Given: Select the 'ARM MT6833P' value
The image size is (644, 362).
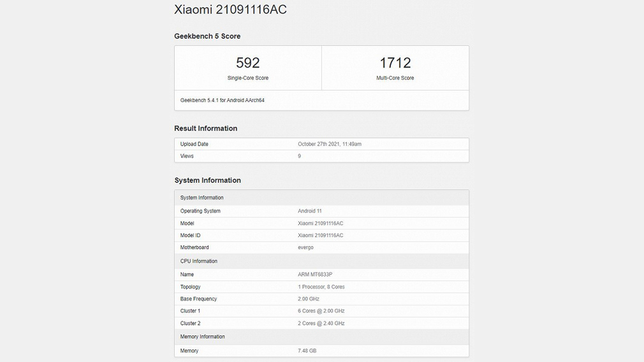Looking at the screenshot, I should tap(315, 275).
